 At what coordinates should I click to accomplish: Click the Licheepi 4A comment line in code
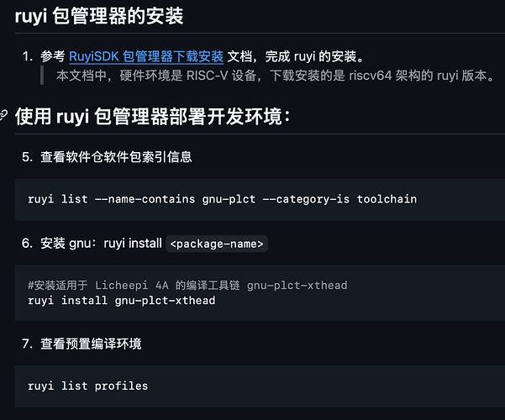click(x=187, y=286)
